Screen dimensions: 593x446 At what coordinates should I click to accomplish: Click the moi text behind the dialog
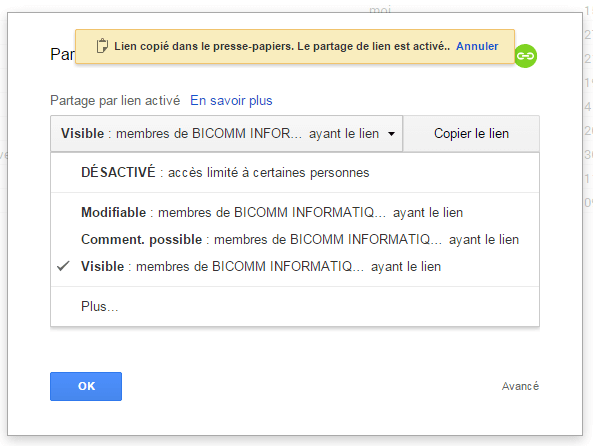point(380,9)
